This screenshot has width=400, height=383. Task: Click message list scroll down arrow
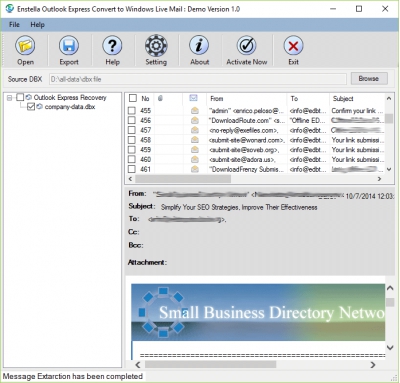389,169
